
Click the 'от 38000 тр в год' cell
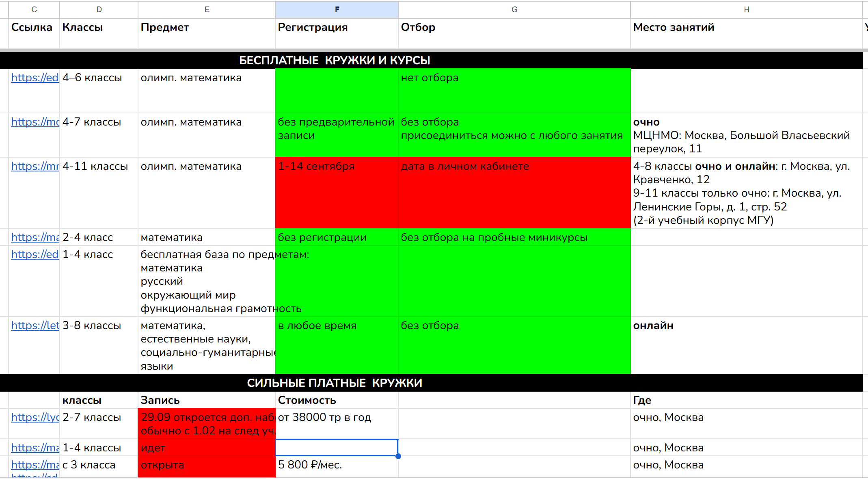[x=337, y=423]
